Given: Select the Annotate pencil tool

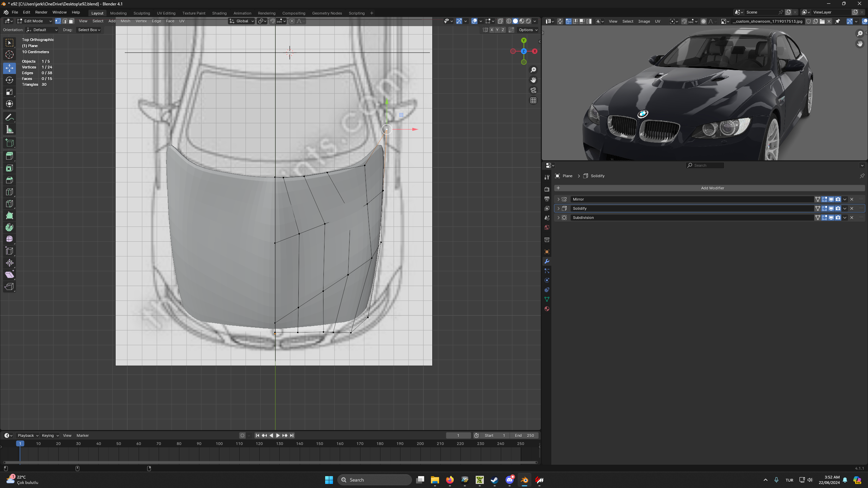Looking at the screenshot, I should coord(9,118).
